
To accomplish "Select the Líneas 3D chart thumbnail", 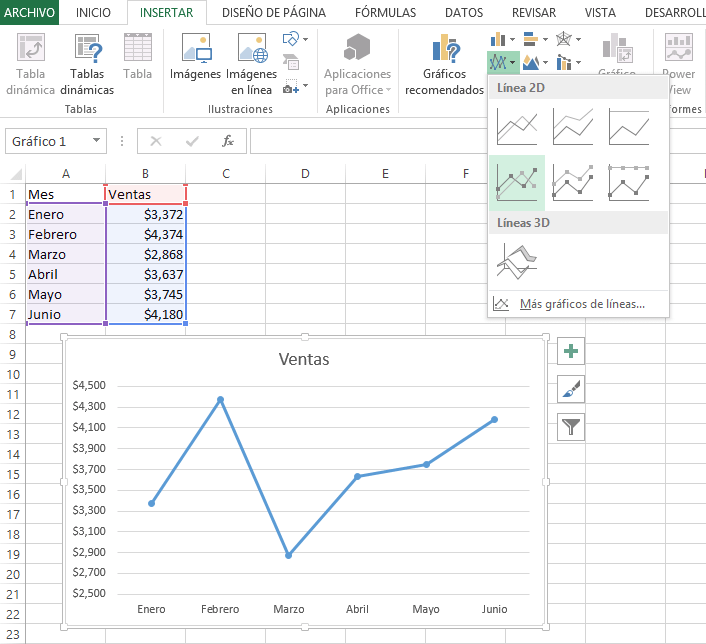I will pos(517,263).
